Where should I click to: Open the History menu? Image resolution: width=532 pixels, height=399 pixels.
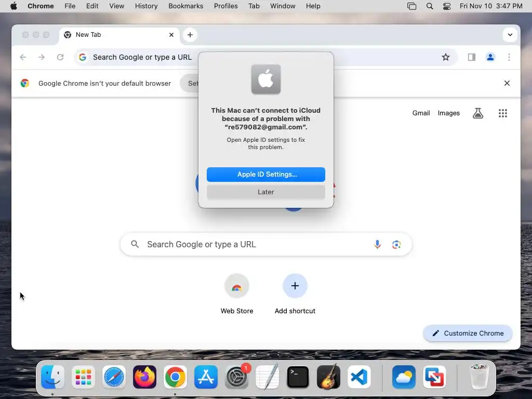146,6
